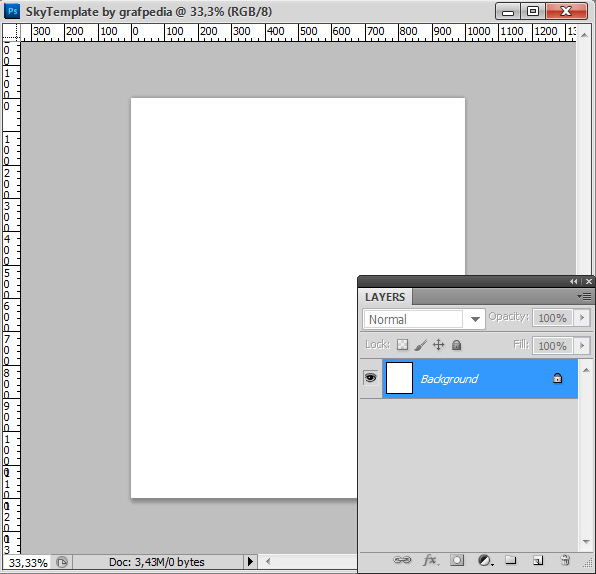This screenshot has width=596, height=574.
Task: Close the SkyTemplate document window
Action: pos(567,12)
